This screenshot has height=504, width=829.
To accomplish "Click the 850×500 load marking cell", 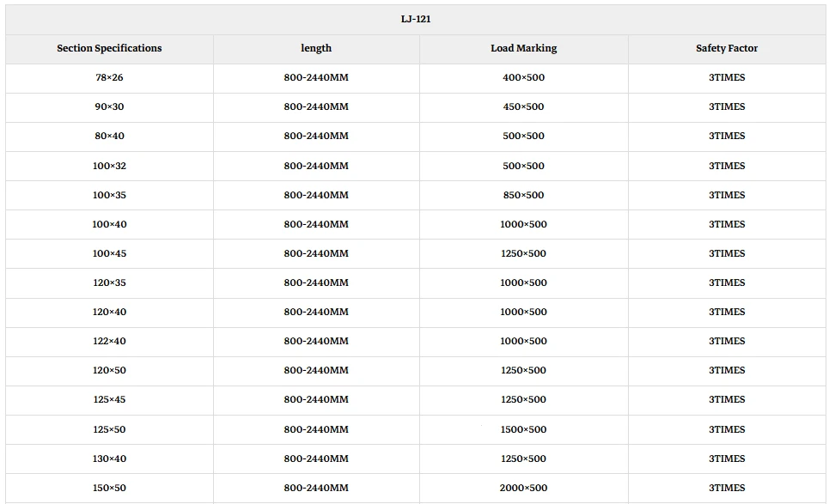I will 523,195.
